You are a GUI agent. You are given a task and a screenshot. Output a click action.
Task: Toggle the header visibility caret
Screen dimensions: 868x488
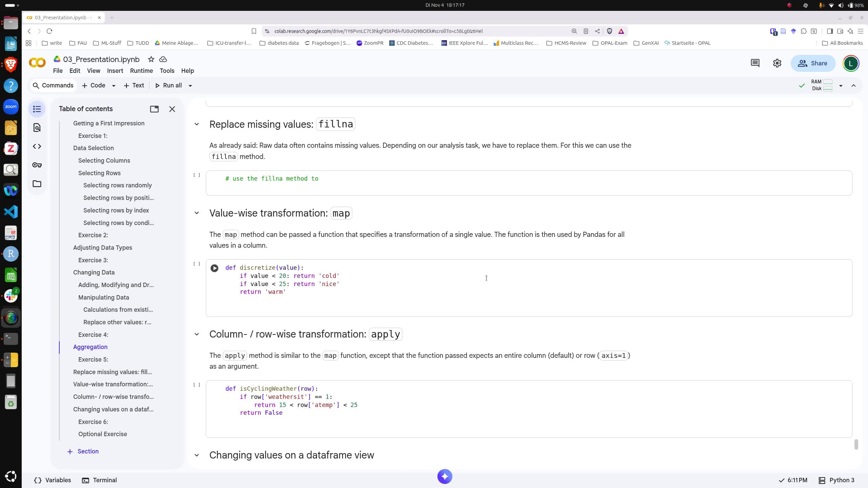coord(854,85)
